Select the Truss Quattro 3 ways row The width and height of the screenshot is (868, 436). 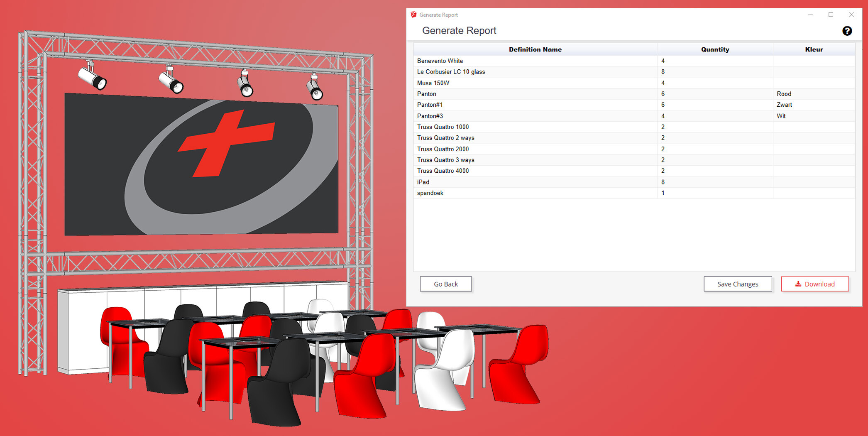(x=445, y=160)
